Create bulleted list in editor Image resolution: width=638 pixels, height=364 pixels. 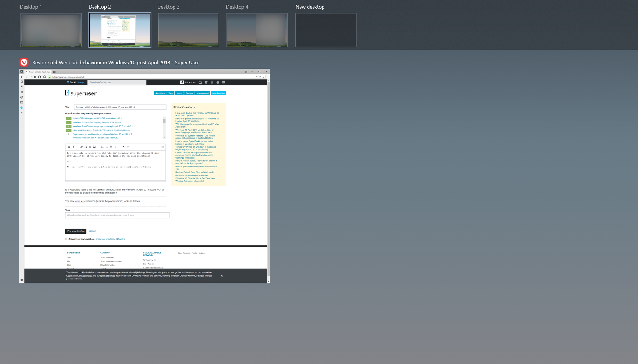107,147
